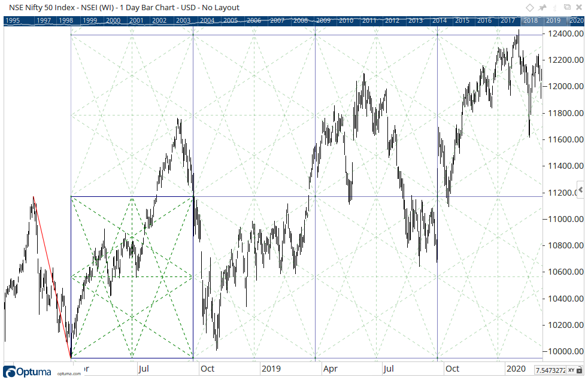Click the 11600.00 price scale label
The image size is (588, 380).
565,139
